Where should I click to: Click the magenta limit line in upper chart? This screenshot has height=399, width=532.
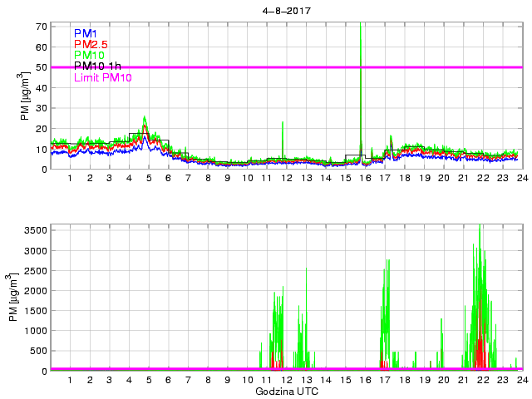point(249,66)
